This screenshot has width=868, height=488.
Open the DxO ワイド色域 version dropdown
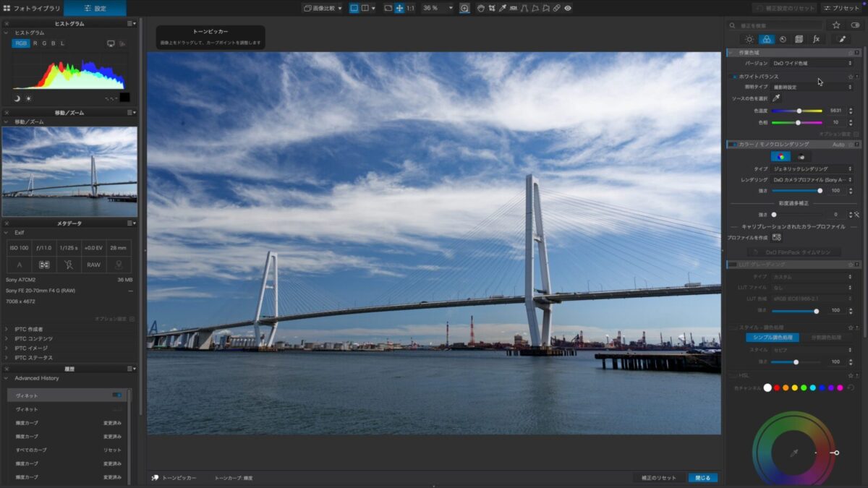(812, 64)
